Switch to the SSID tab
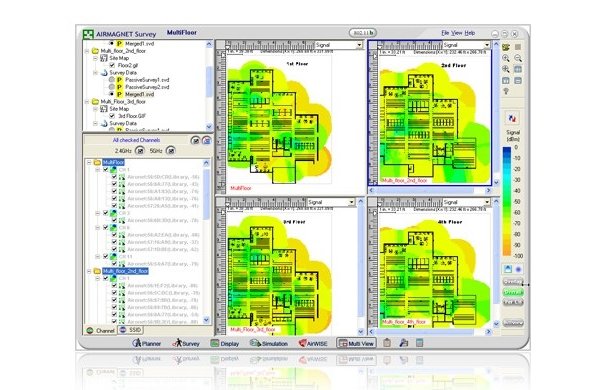Screen dimensions: 600x390 point(130,330)
